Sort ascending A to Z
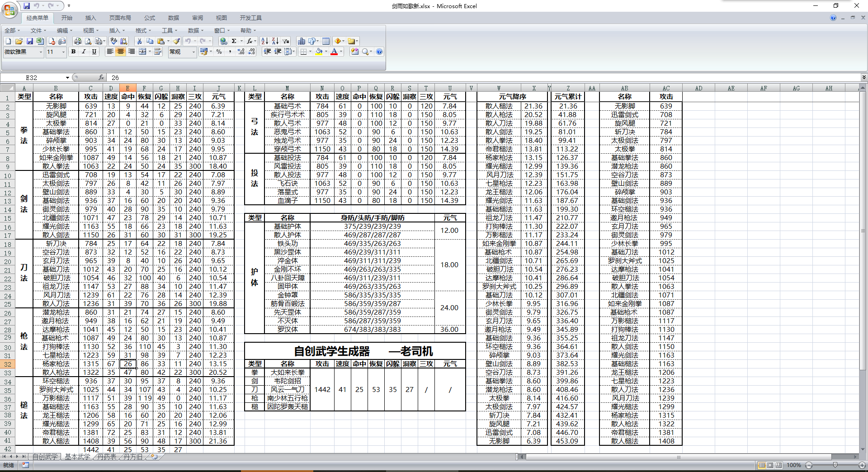868x472 pixels. click(x=265, y=41)
